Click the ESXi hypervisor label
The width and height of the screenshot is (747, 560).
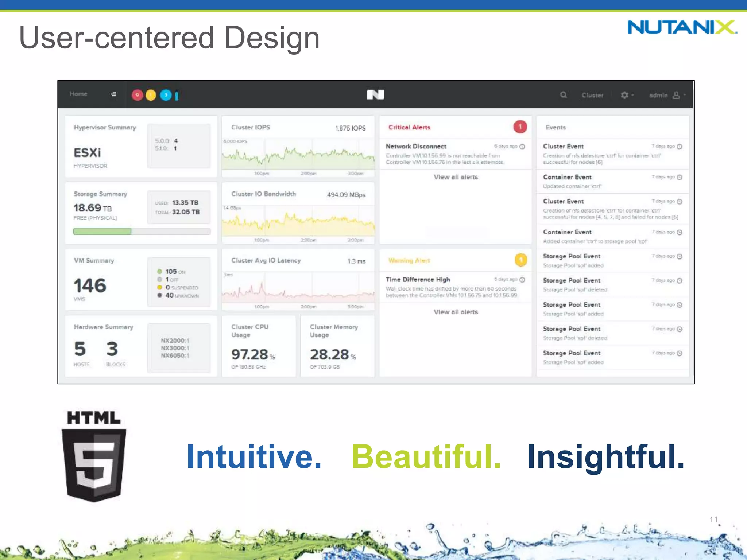coord(87,152)
